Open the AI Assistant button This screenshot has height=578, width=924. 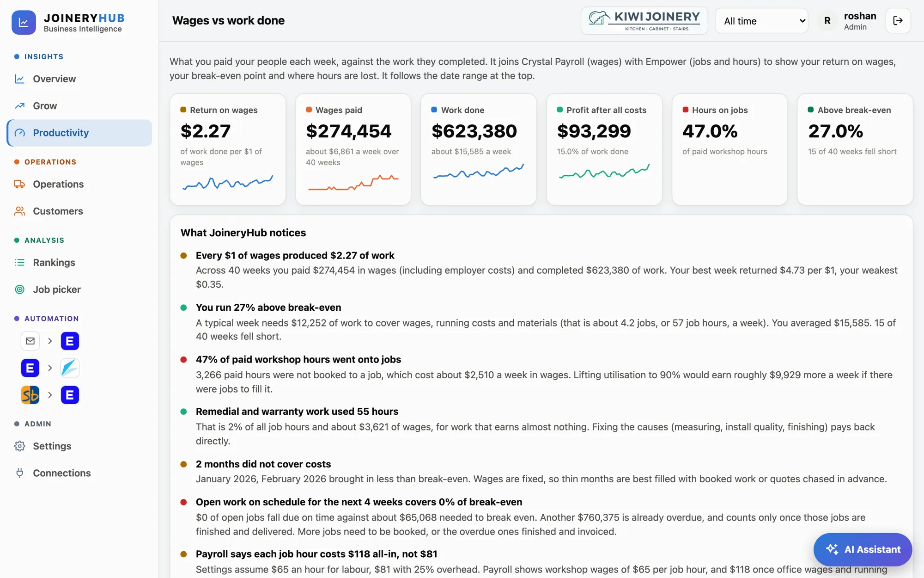(x=863, y=549)
